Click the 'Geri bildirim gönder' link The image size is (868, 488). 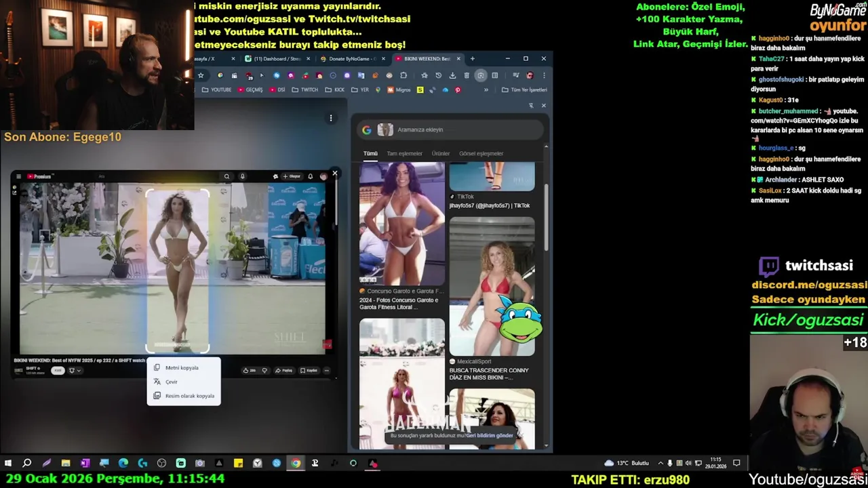(x=490, y=435)
